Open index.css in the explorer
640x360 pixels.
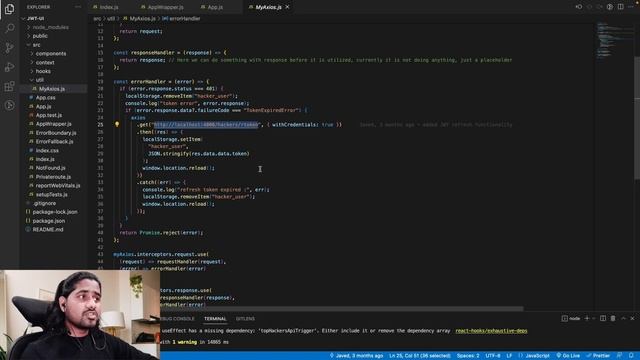[47, 151]
